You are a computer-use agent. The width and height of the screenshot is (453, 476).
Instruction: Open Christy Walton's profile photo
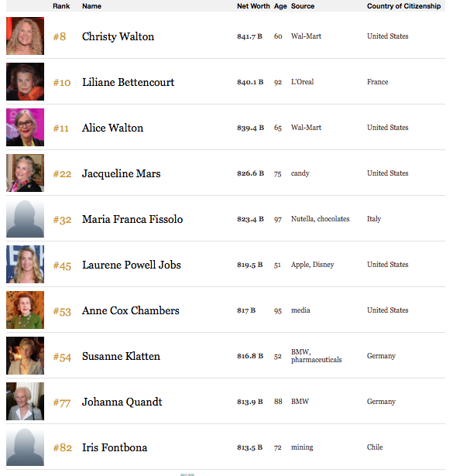(26, 36)
